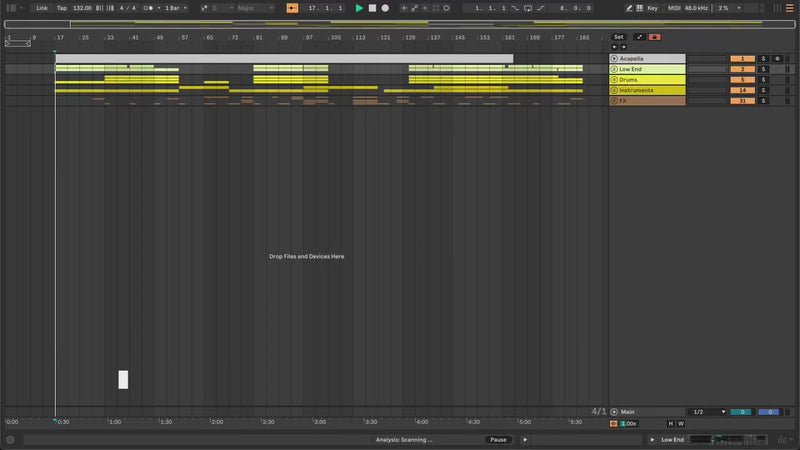The height and width of the screenshot is (450, 800).
Task: Open the hamburger view menu icon
Action: pos(789,8)
